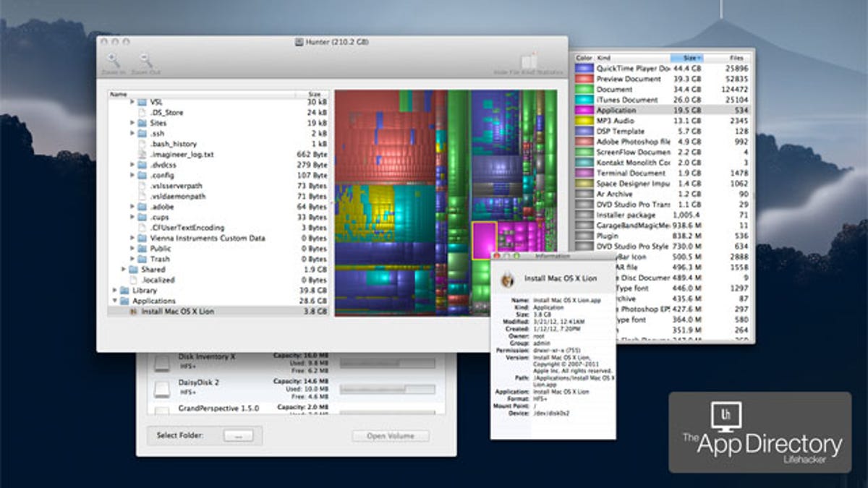Select the Plugin kind row
This screenshot has width=868, height=488.
tap(663, 236)
